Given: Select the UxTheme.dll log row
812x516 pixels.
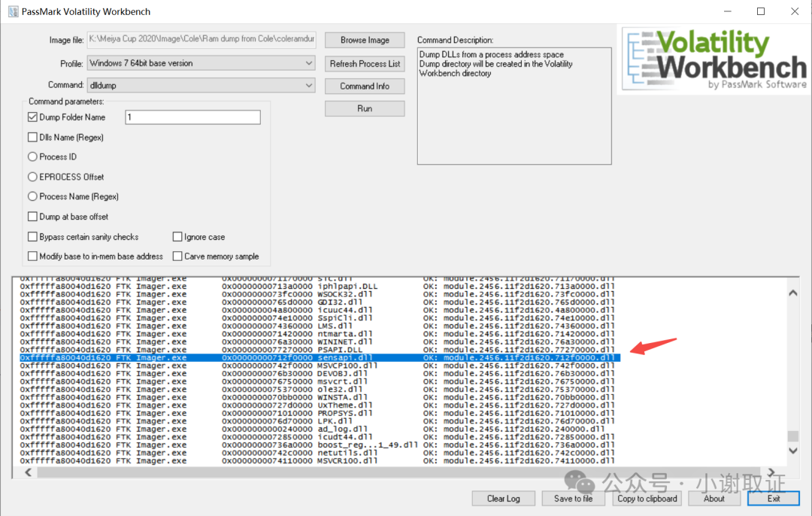Looking at the screenshot, I should click(317, 405).
